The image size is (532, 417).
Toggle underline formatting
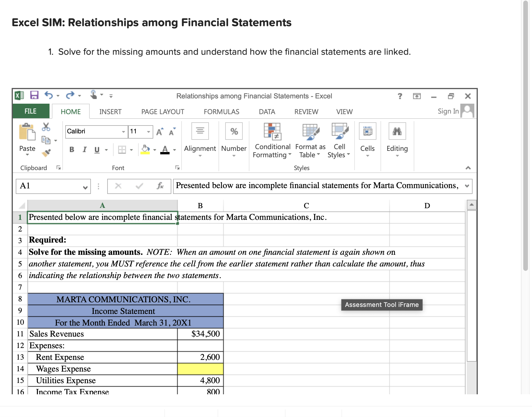tap(96, 149)
